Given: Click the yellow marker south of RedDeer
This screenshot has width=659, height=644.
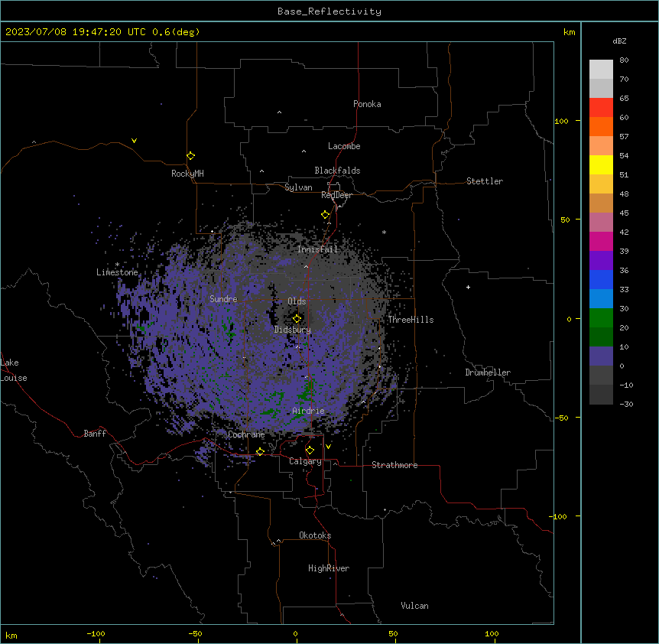Looking at the screenshot, I should [326, 214].
